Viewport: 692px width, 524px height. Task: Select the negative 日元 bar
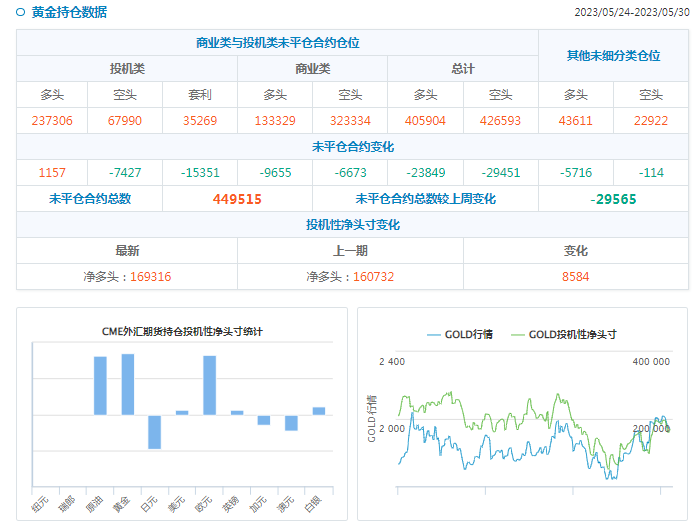pos(154,431)
